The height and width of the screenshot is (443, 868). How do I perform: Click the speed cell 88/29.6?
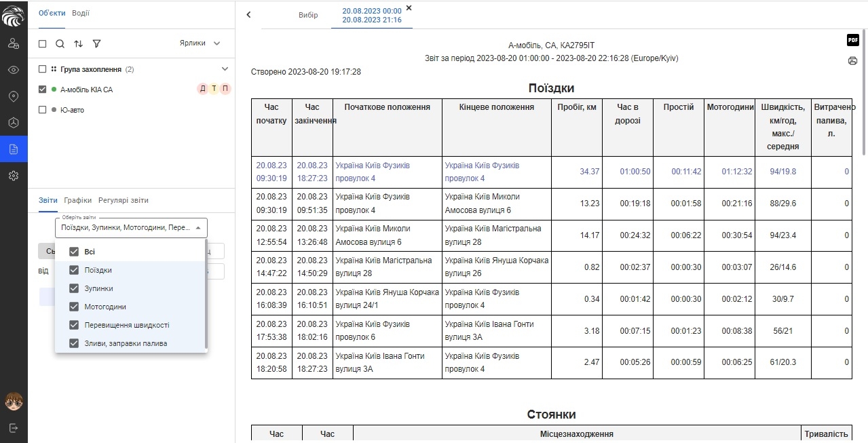coord(783,203)
